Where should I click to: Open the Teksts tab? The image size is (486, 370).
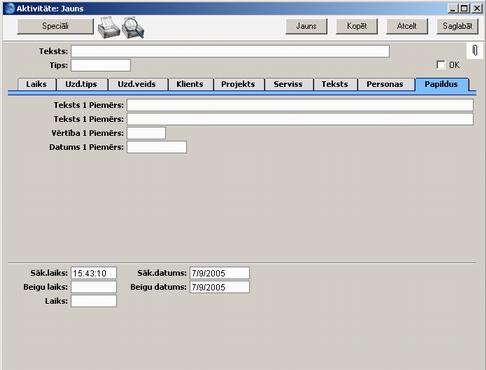335,84
